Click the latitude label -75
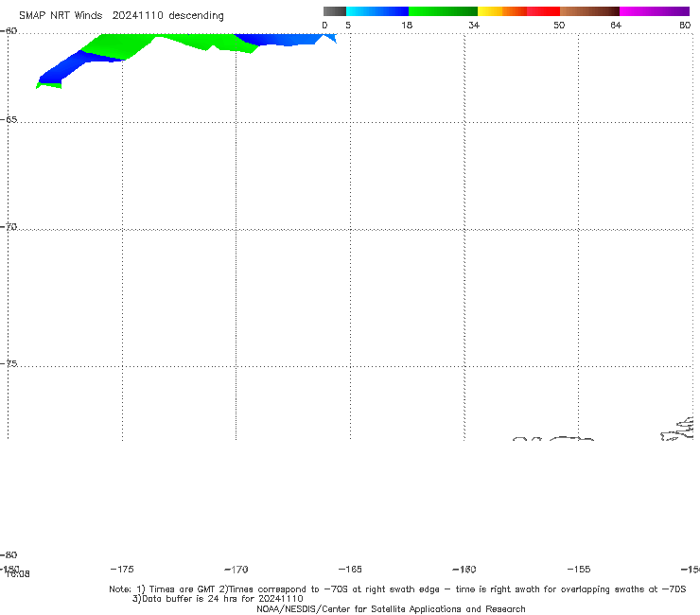The image size is (700, 615). click(x=9, y=363)
